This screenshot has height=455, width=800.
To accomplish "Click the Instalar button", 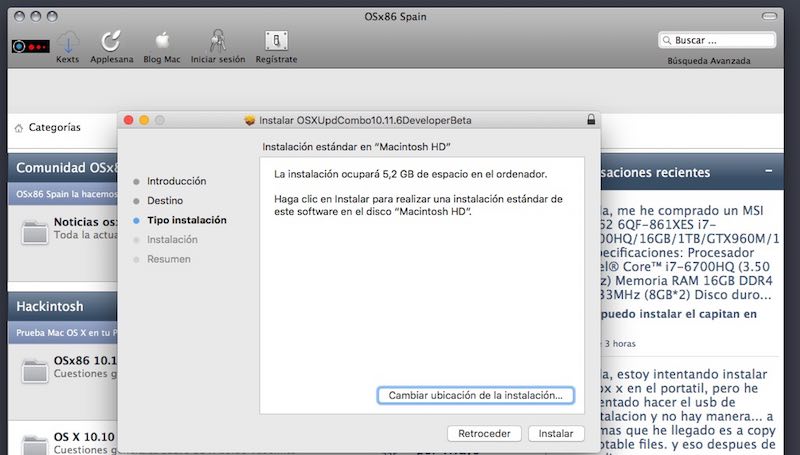I will click(556, 434).
